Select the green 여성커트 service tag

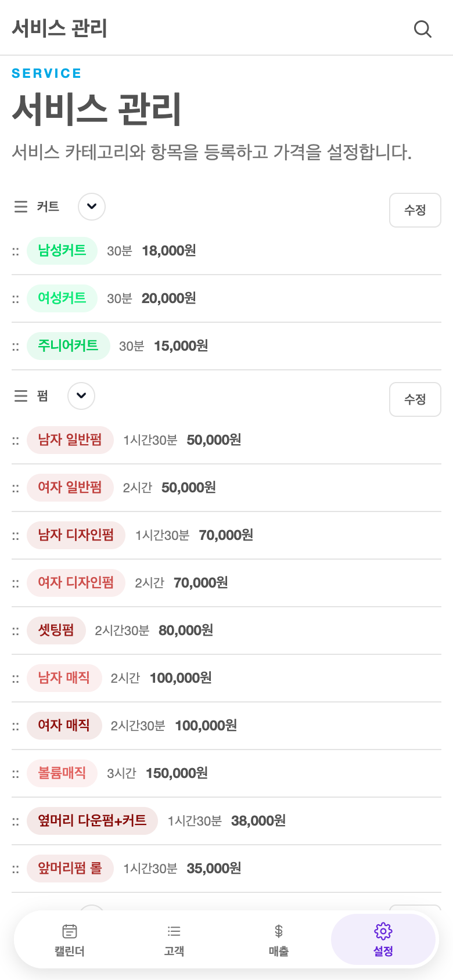(62, 298)
